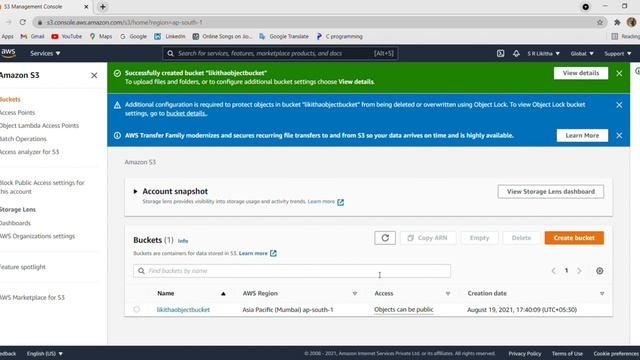
Task: Open bucket table preferences gear
Action: click(x=600, y=271)
